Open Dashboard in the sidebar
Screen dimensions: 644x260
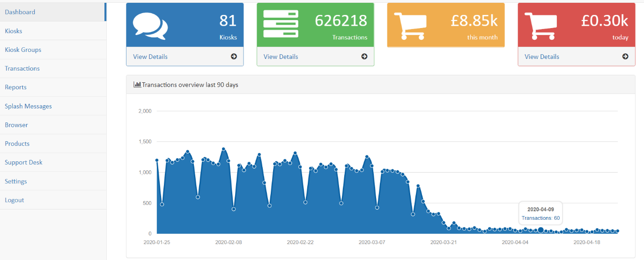[x=53, y=12]
